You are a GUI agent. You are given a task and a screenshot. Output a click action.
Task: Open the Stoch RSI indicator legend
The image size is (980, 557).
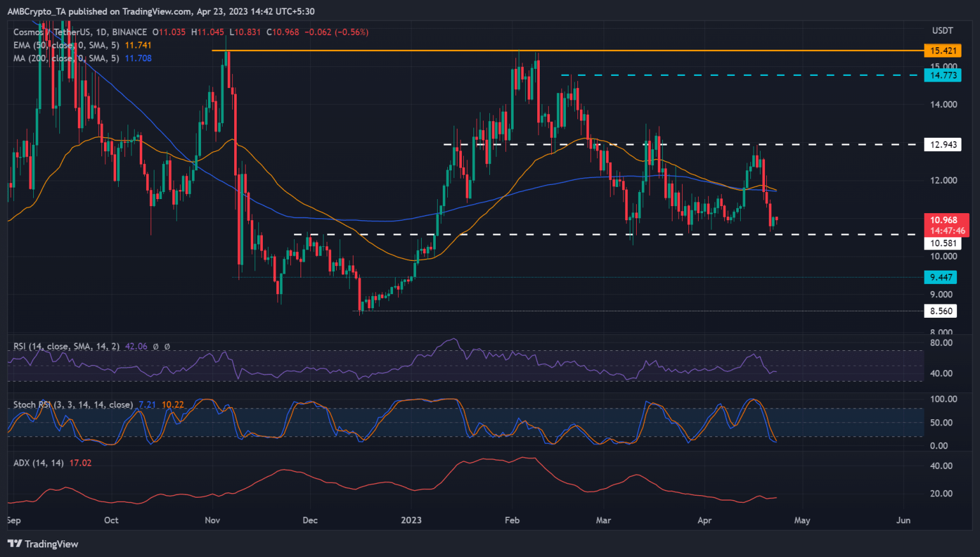(73, 405)
